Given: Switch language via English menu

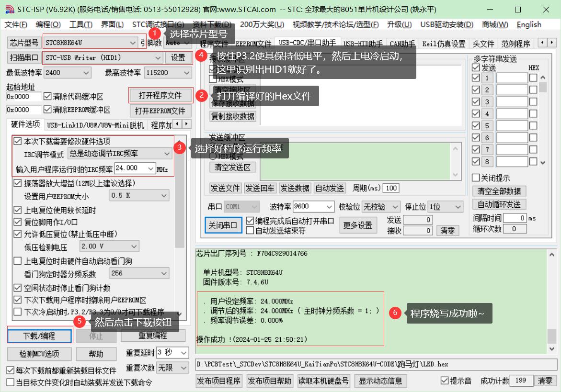Looking at the screenshot, I should (x=529, y=25).
